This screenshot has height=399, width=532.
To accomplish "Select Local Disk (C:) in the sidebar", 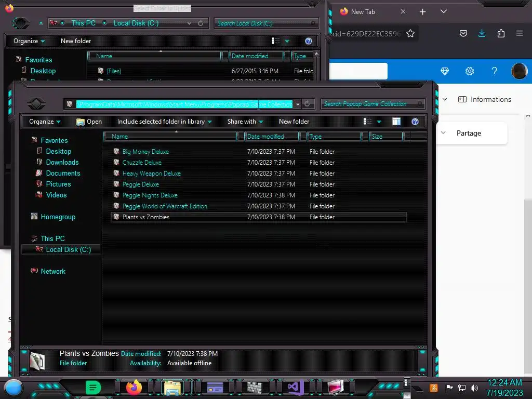I will (x=61, y=249).
